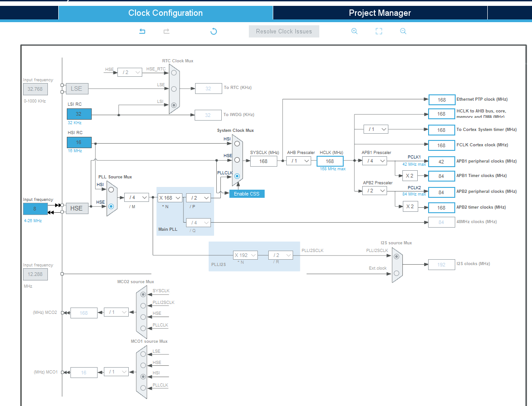
Task: Open Cortex System timer /1 dropdown
Action: (376, 129)
